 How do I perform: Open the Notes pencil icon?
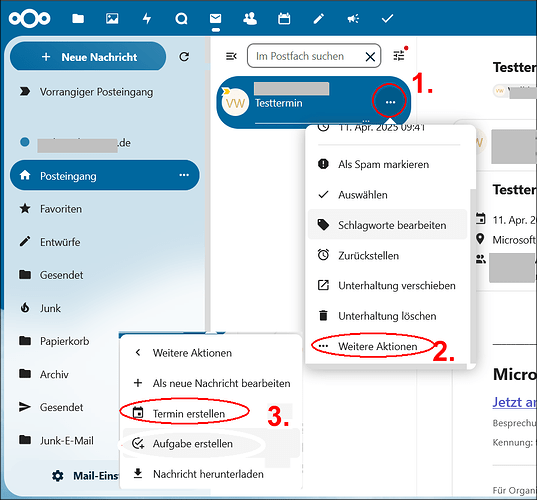[319, 18]
